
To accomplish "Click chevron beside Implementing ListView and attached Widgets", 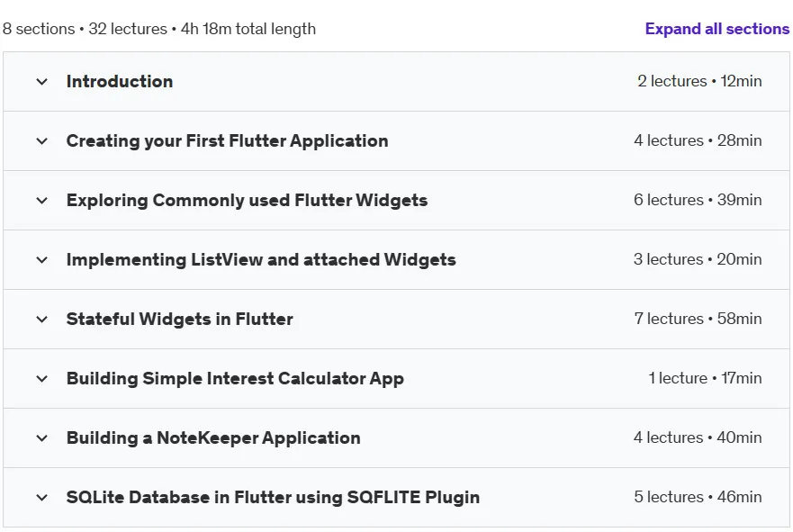I will click(42, 260).
